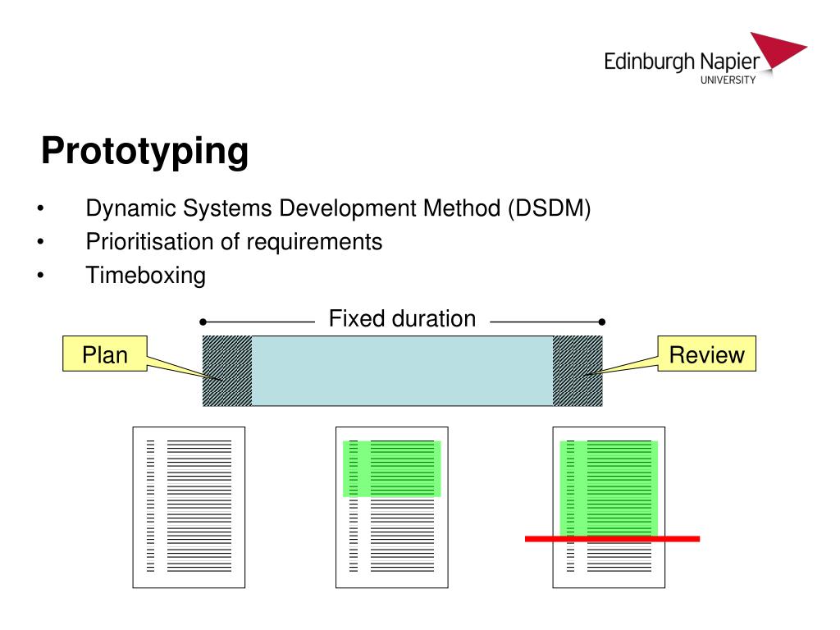Image resolution: width=840 pixels, height=630 pixels.
Task: Click the Timeboxing bullet text
Action: coord(146,276)
